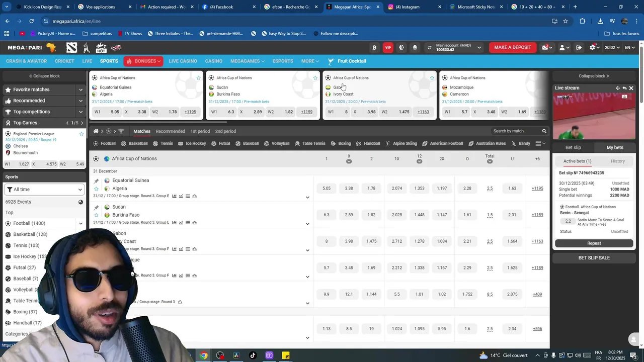
Task: Click the Mega Pari logo
Action: click(x=32, y=48)
